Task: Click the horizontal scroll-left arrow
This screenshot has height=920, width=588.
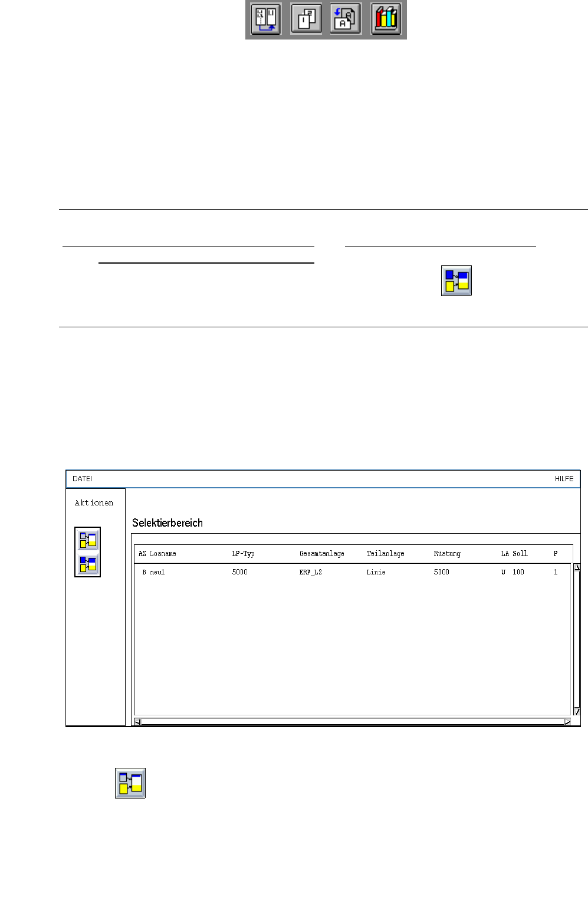Action: tap(137, 721)
